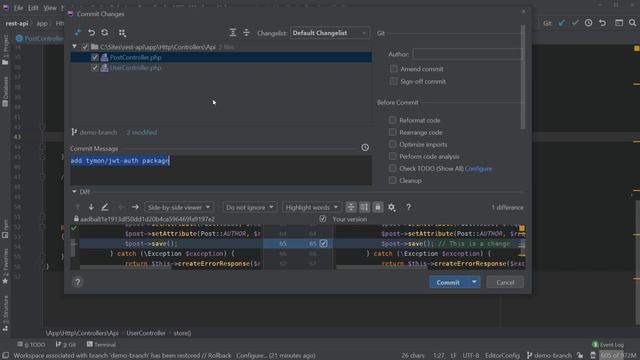Image resolution: width=640 pixels, height=360 pixels.
Task: Open the Default Changelist dropdown
Action: click(329, 33)
